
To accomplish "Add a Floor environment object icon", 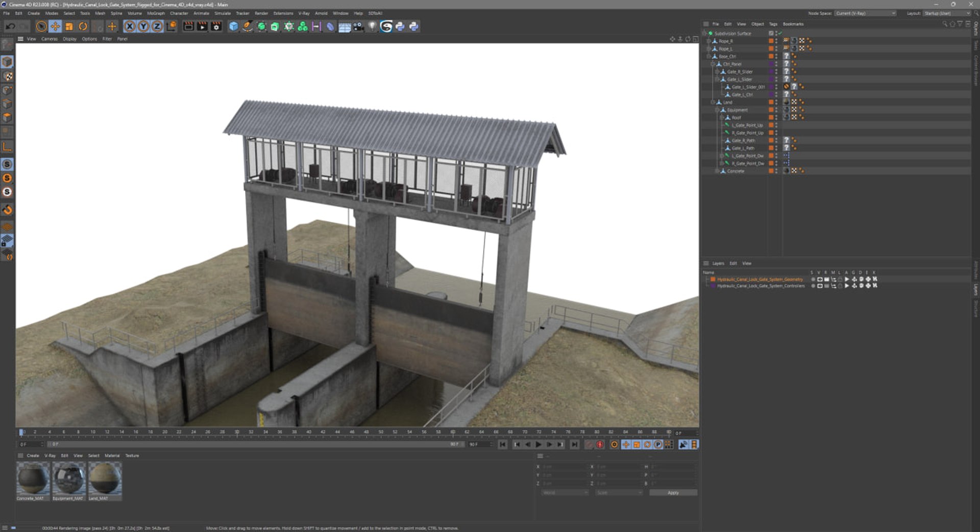I will tap(345, 27).
